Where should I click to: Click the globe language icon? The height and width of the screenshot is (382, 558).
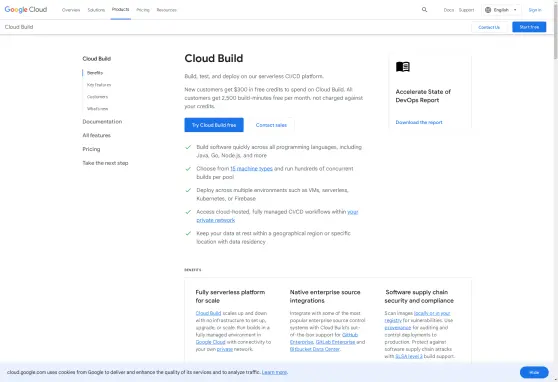(488, 10)
